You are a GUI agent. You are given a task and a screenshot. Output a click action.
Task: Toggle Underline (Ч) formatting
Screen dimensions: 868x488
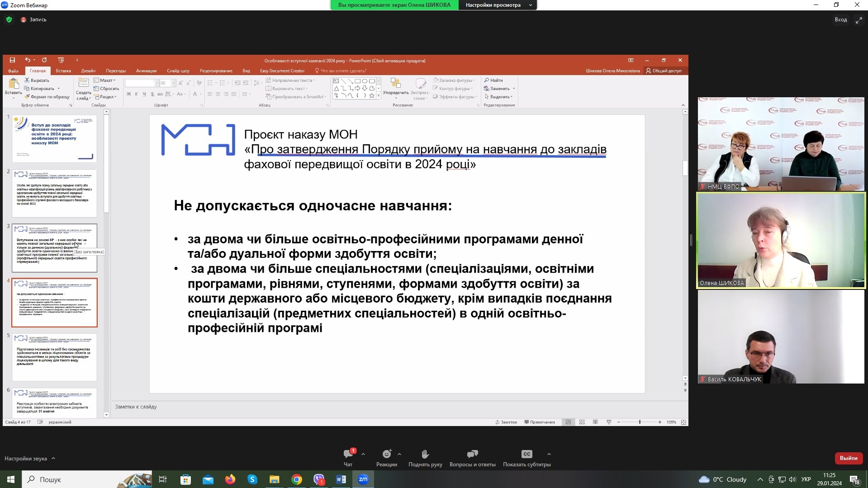click(144, 94)
